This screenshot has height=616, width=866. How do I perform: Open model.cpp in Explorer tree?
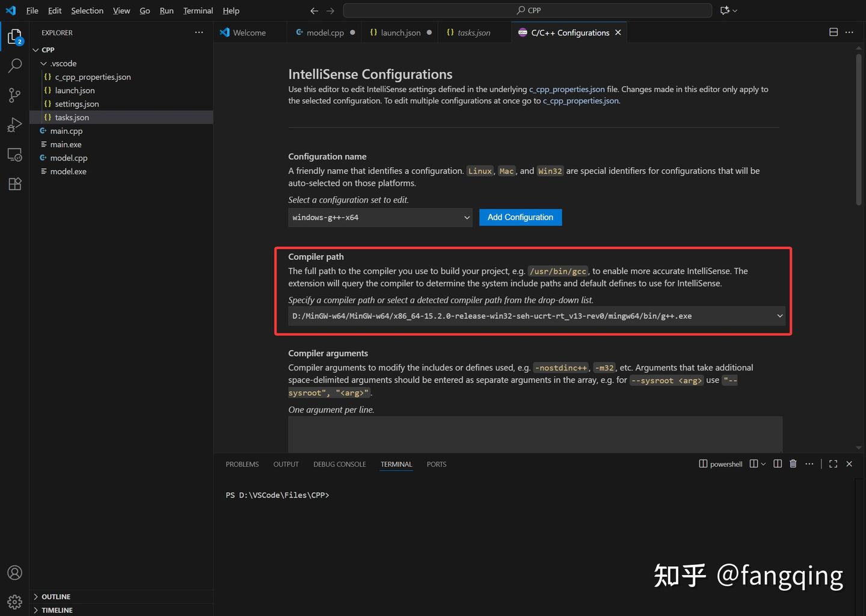(69, 158)
